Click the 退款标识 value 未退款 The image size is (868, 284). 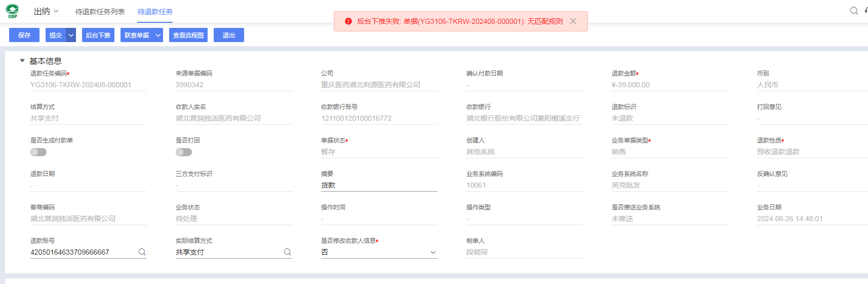[x=622, y=118]
